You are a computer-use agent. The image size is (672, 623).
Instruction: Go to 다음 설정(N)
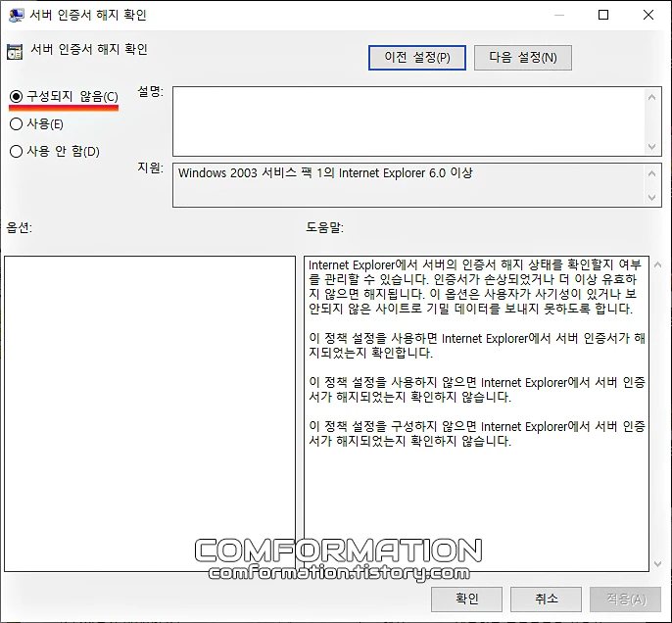(x=523, y=58)
